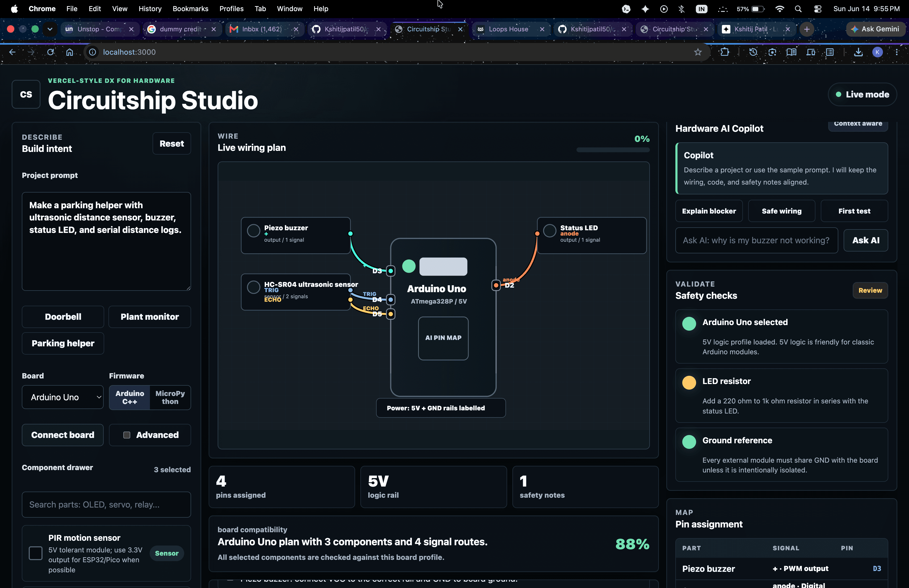
Task: Click the Ask AI button
Action: [x=866, y=240]
